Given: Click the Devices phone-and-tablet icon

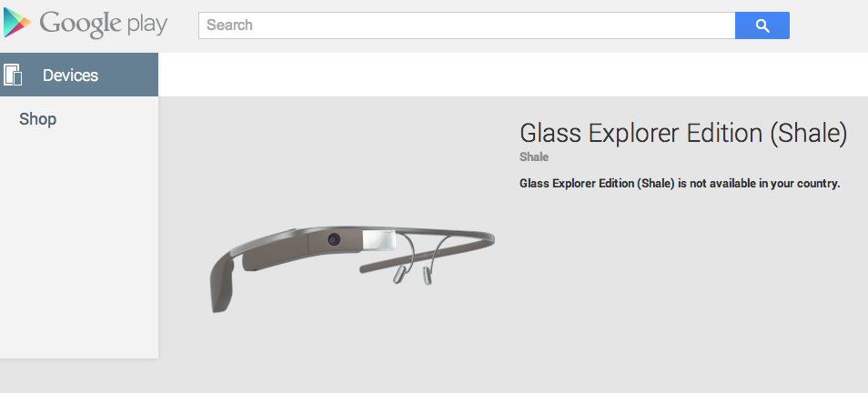Looking at the screenshot, I should [x=13, y=75].
